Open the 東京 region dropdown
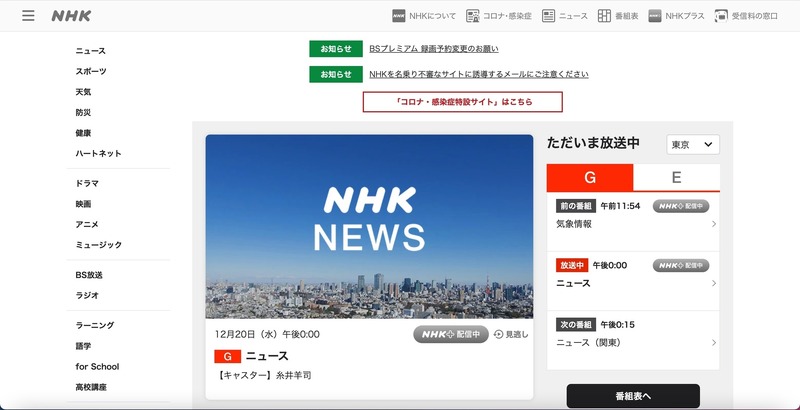This screenshot has width=800, height=410. (x=693, y=145)
